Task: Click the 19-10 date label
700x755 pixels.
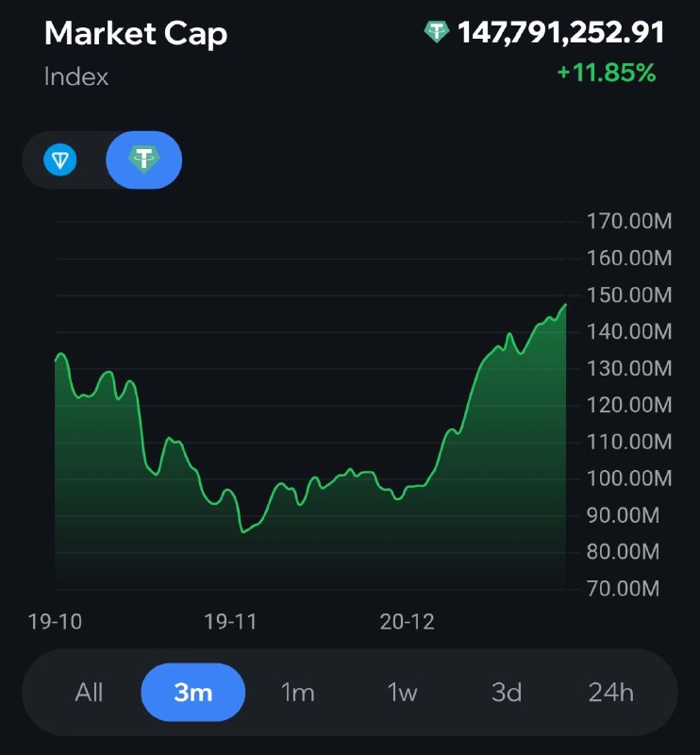Action: pos(54,621)
